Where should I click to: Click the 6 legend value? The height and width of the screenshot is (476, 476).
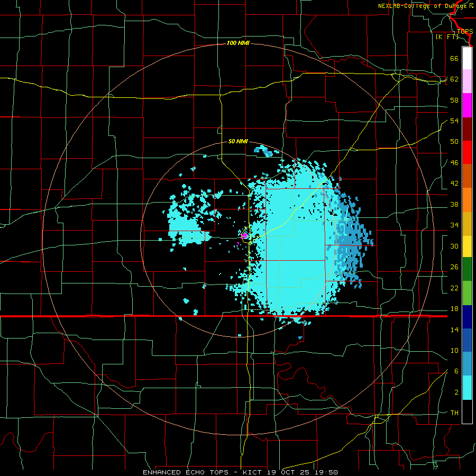pyautogui.click(x=456, y=371)
